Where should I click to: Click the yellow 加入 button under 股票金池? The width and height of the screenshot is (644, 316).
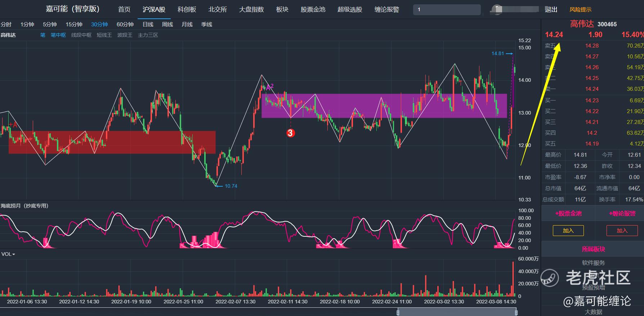(568, 231)
